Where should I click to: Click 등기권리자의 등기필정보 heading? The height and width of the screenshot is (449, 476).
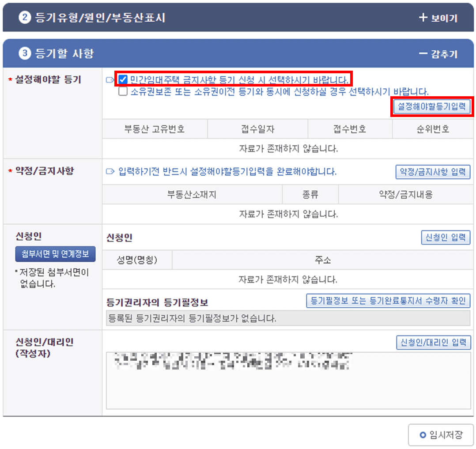[157, 302]
